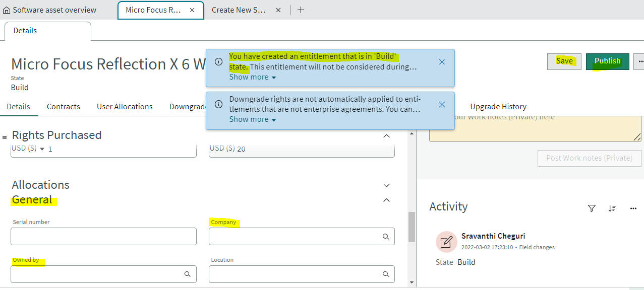Click info icon on Build state notification

218,62
